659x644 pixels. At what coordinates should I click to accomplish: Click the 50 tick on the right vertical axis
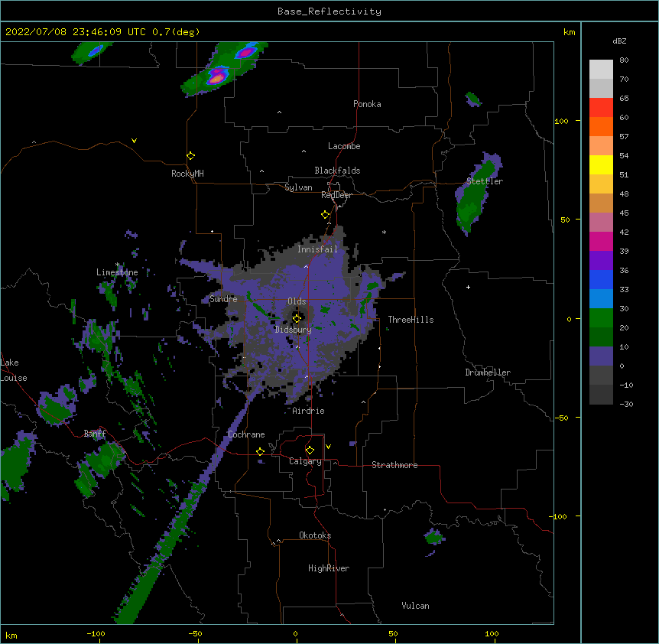coord(565,220)
